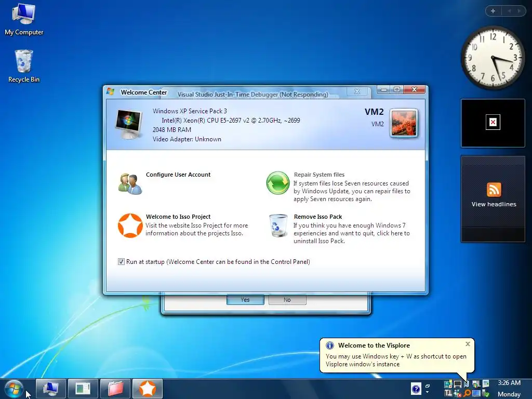Open the My Computer desktop icon
The height and width of the screenshot is (399, 532).
point(24,20)
